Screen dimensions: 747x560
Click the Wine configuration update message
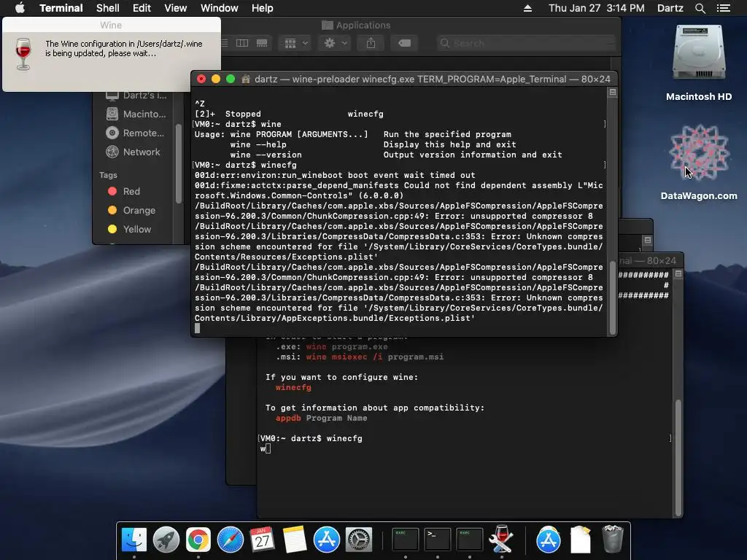coord(124,48)
